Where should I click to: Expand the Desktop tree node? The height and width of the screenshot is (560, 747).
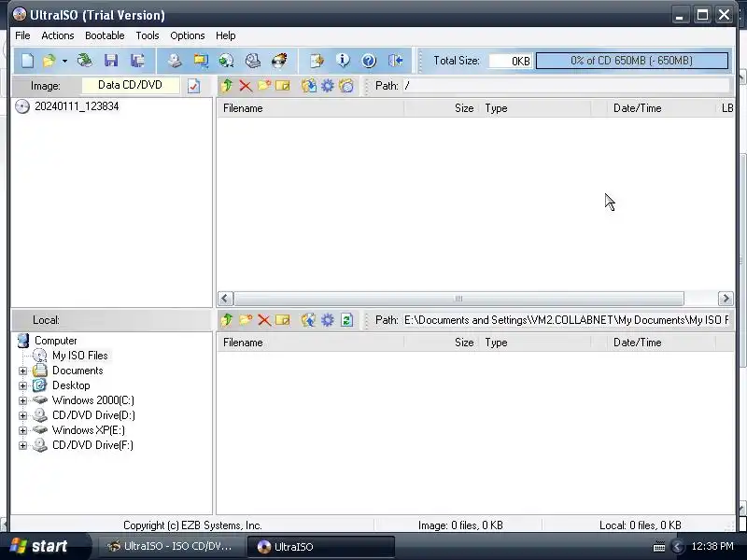click(22, 385)
